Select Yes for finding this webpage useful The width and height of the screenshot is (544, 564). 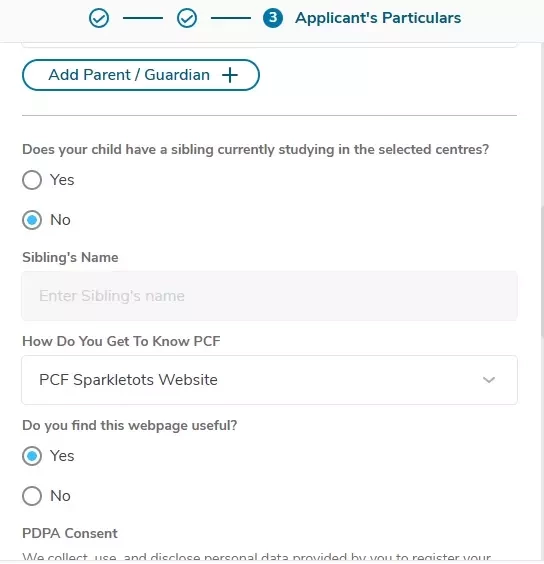pyautogui.click(x=32, y=456)
